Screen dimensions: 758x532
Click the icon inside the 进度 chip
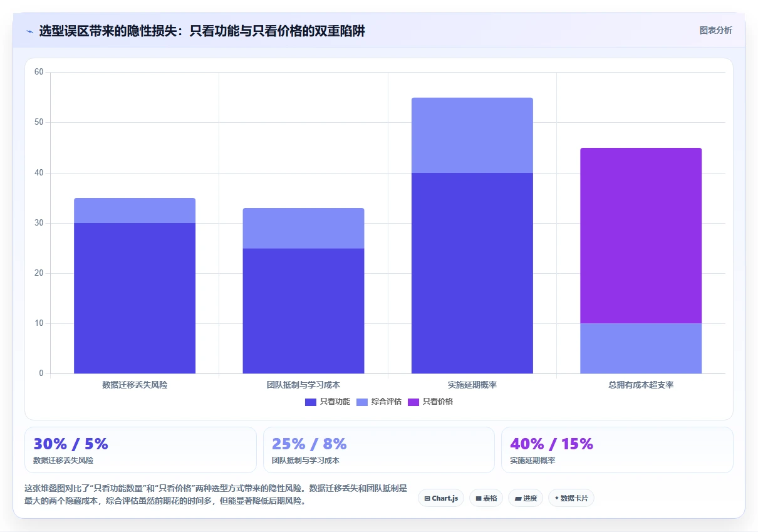pyautogui.click(x=518, y=499)
